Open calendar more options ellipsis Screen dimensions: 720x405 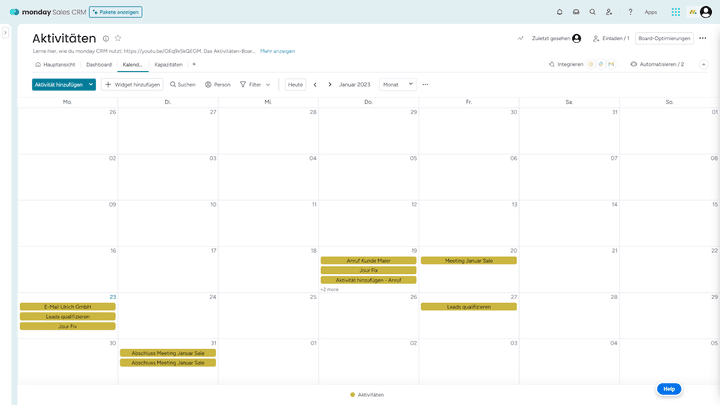(x=425, y=84)
